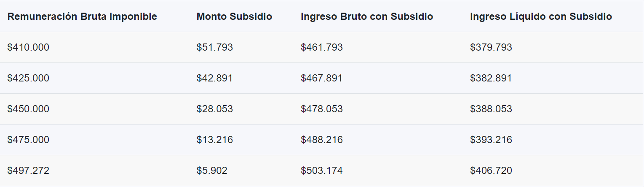The height and width of the screenshot is (187, 644).
Task: Click the $406.720 net income value
Action: pyautogui.click(x=491, y=171)
